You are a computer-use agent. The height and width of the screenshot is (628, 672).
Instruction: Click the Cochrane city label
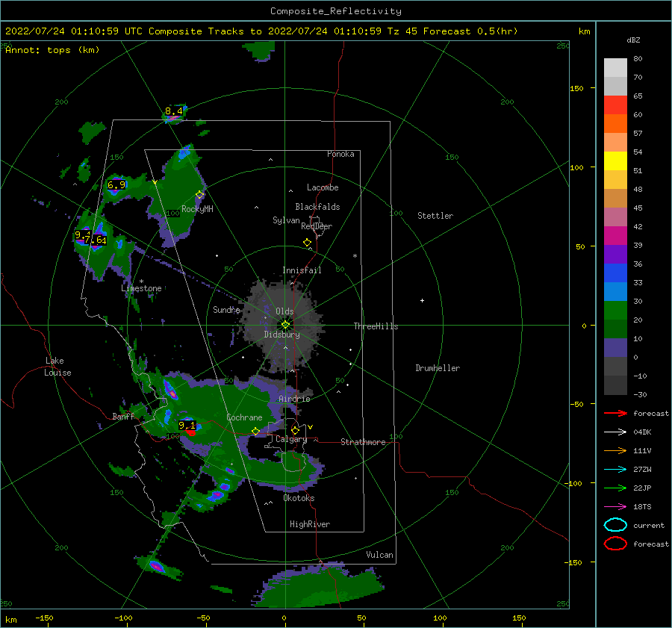(244, 417)
